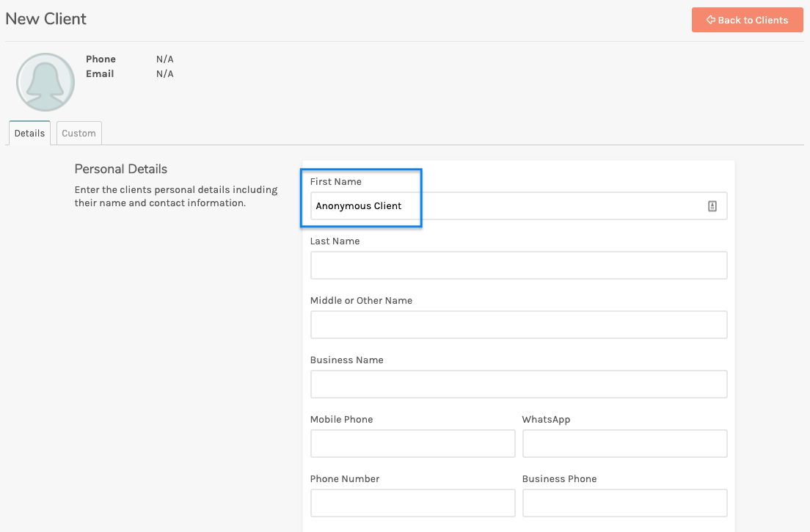This screenshot has width=810, height=532.
Task: Select the Phone Number input field
Action: [x=413, y=503]
